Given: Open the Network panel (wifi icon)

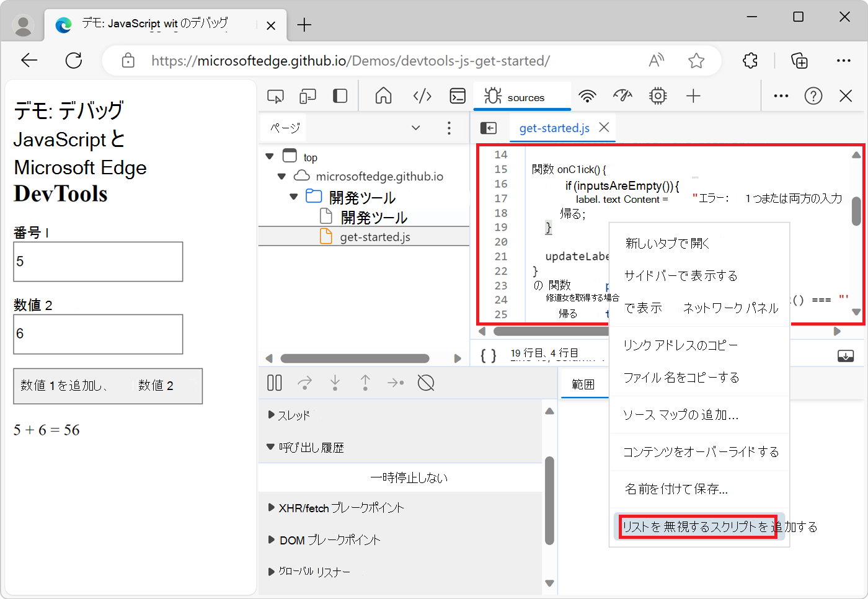Looking at the screenshot, I should click(587, 96).
